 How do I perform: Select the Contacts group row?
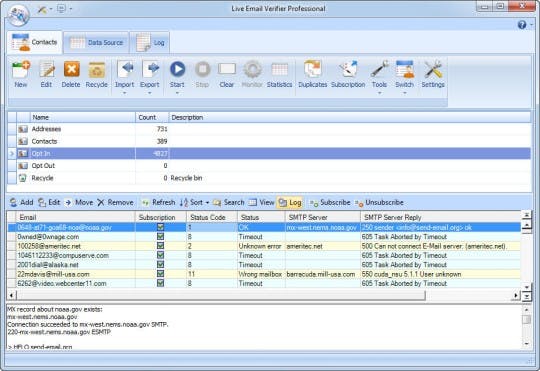[x=269, y=141]
